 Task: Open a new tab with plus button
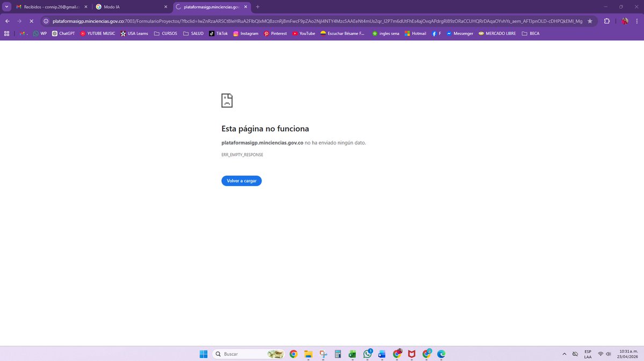[x=257, y=7]
